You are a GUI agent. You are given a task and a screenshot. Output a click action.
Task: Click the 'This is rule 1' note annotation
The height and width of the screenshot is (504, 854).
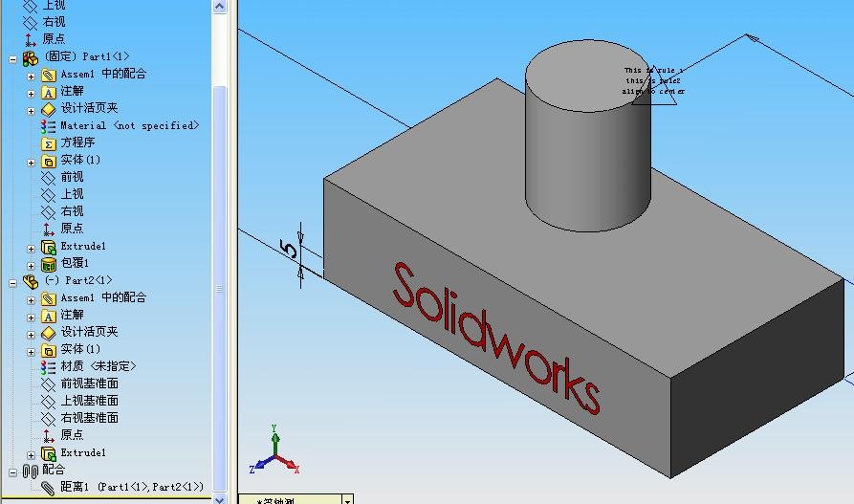(653, 80)
